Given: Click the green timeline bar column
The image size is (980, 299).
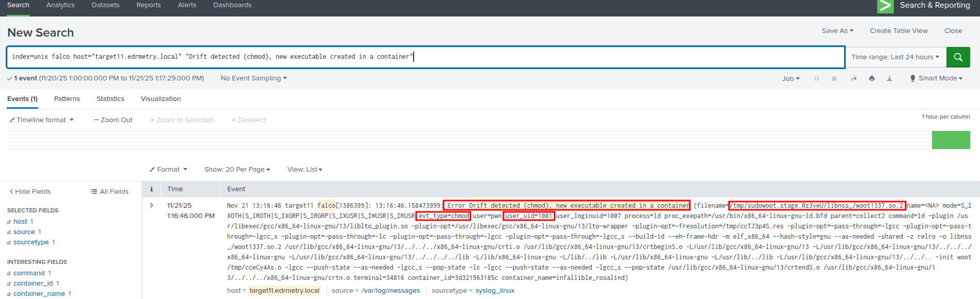Looking at the screenshot, I should coord(951,140).
